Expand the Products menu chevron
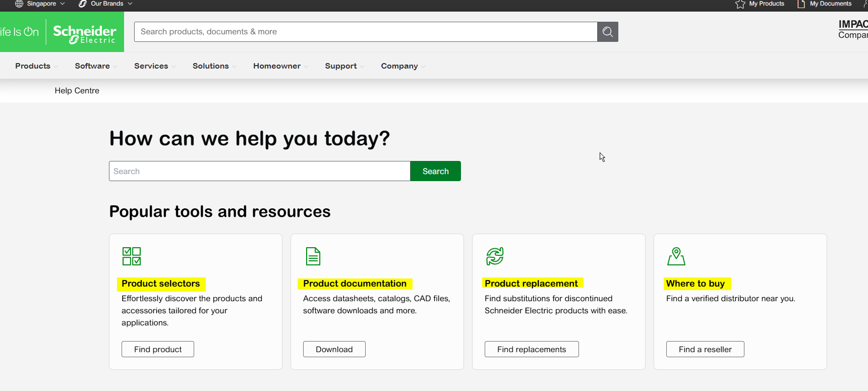Viewport: 868px width, 391px height. (x=55, y=67)
